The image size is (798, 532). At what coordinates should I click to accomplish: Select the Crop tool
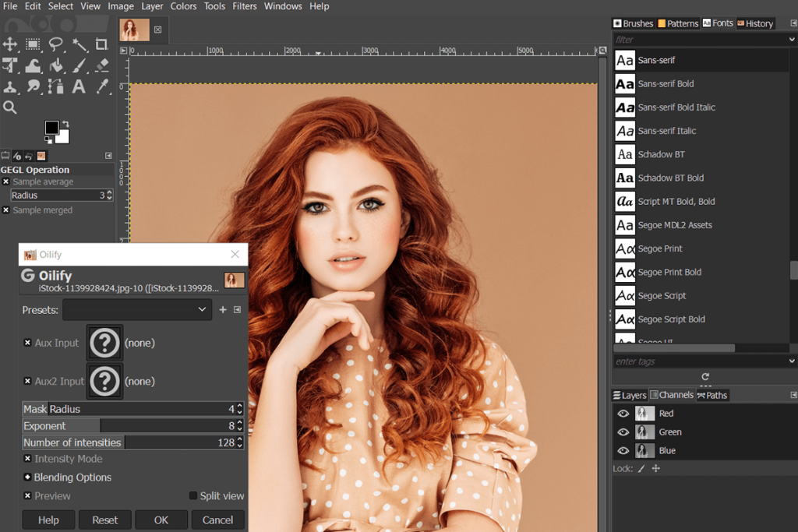pos(101,44)
